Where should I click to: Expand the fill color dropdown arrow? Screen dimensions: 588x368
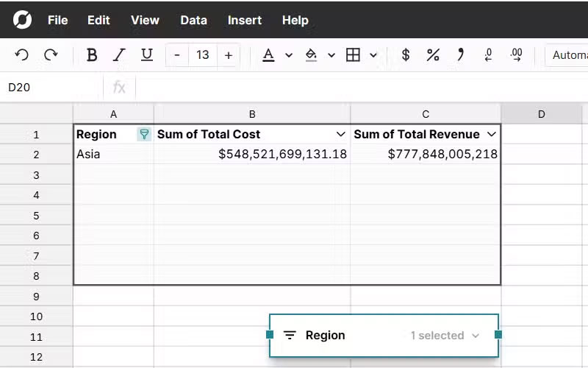click(331, 56)
